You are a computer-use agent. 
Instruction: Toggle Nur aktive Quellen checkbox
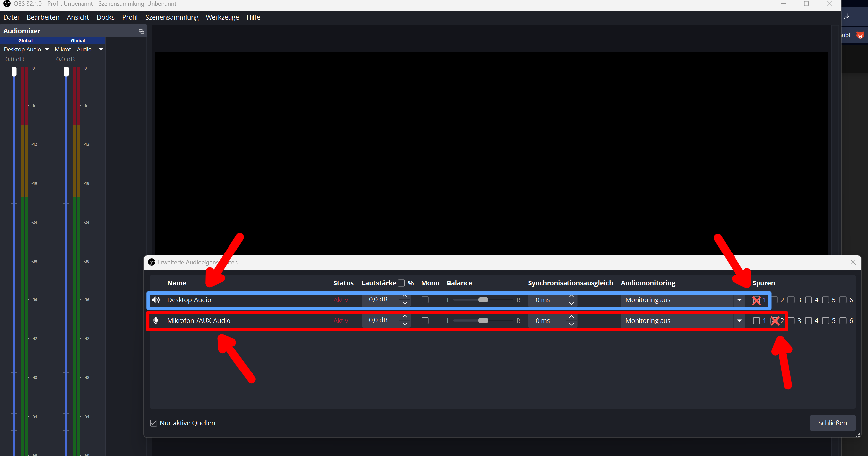tap(154, 423)
